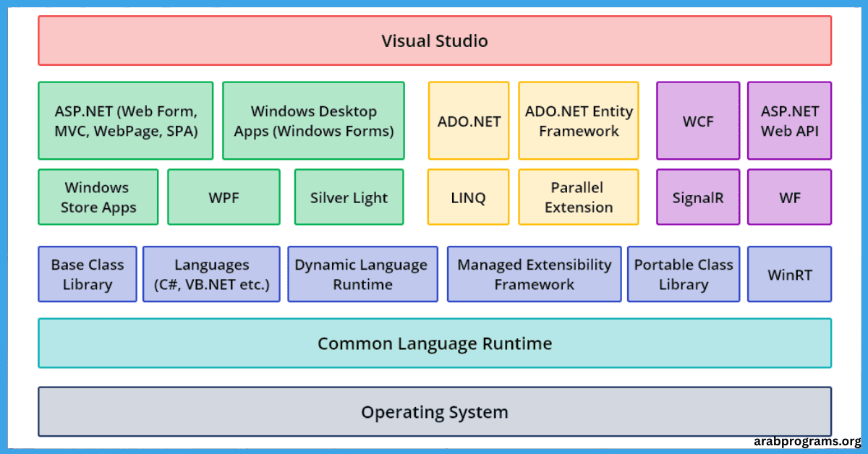Click the Common Language Runtime bar
This screenshot has height=454, width=868.
[435, 343]
